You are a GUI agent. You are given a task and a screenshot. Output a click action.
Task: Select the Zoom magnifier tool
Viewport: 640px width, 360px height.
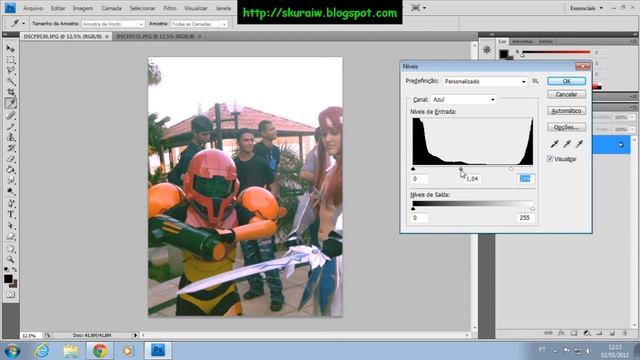click(x=11, y=260)
